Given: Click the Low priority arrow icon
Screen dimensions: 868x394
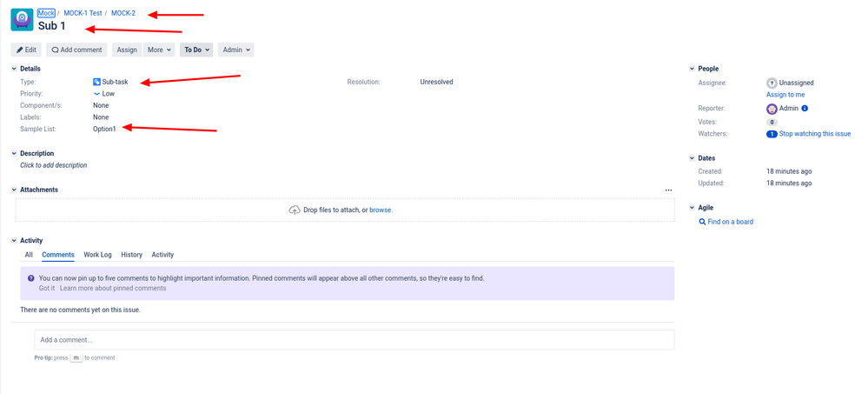Looking at the screenshot, I should tap(96, 94).
